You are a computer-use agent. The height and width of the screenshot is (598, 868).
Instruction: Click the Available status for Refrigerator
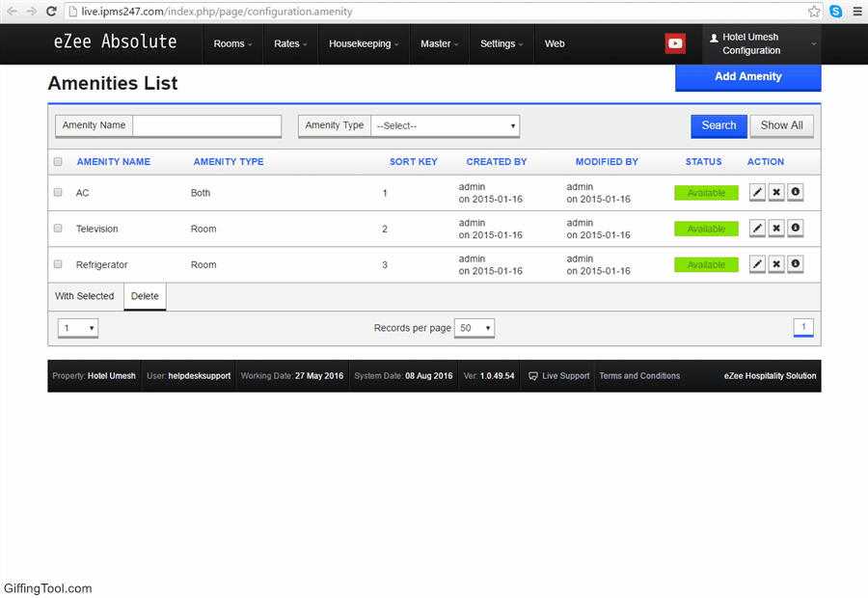click(706, 264)
